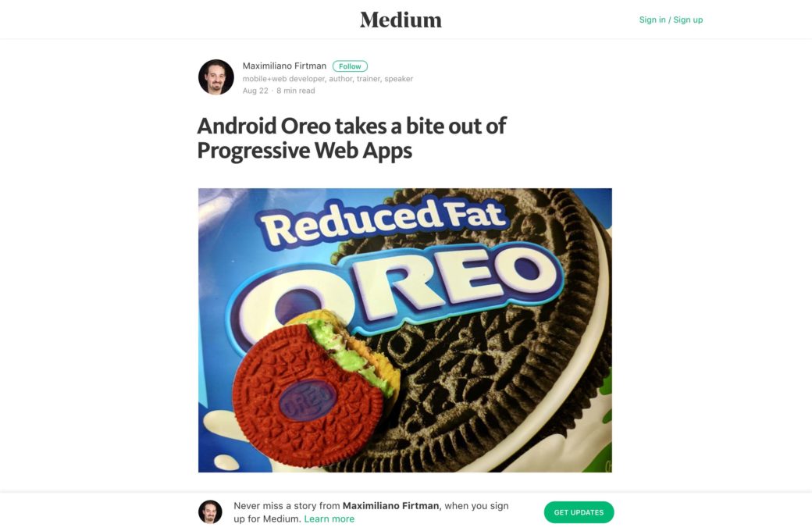Click the '8 min read' label

tap(296, 91)
